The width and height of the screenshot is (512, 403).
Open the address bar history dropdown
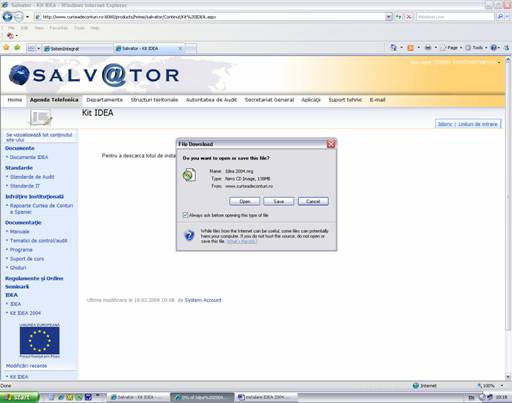click(x=389, y=16)
